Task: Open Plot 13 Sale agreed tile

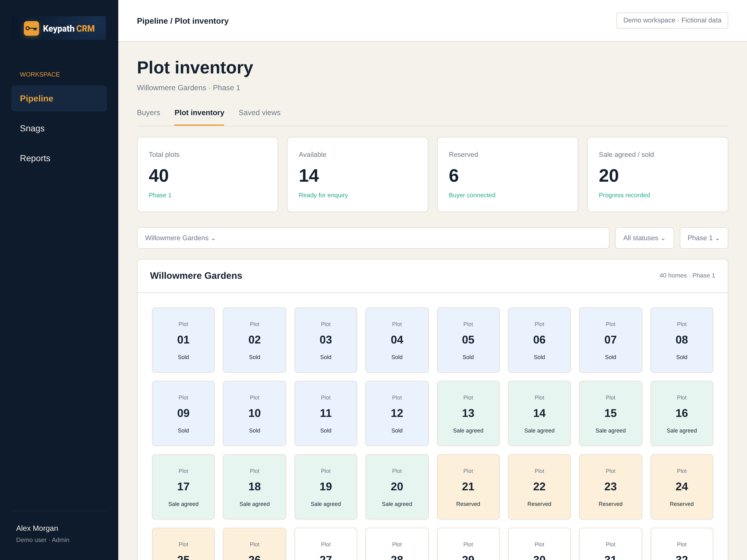Action: (x=468, y=413)
